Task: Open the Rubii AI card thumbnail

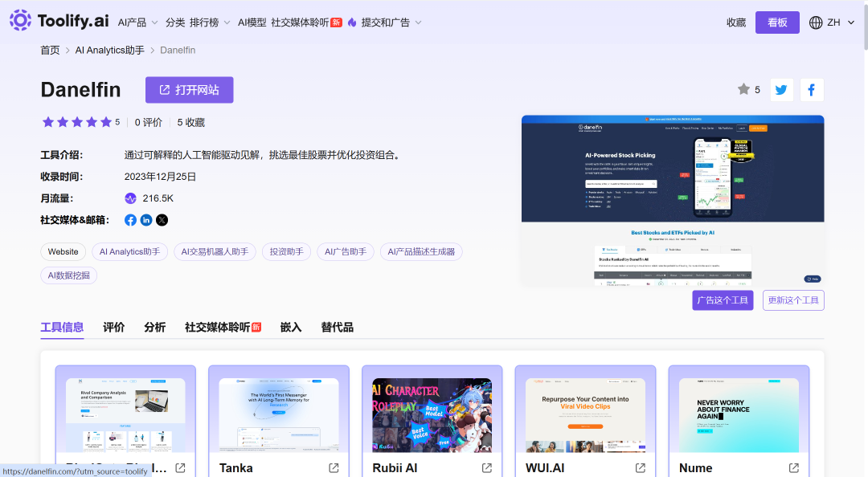Action: click(432, 415)
